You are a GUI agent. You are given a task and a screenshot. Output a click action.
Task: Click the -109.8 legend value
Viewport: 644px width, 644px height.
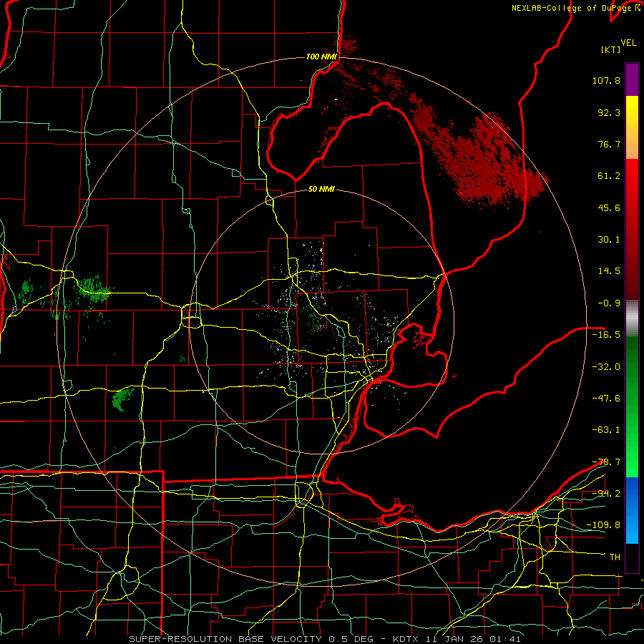(x=603, y=525)
